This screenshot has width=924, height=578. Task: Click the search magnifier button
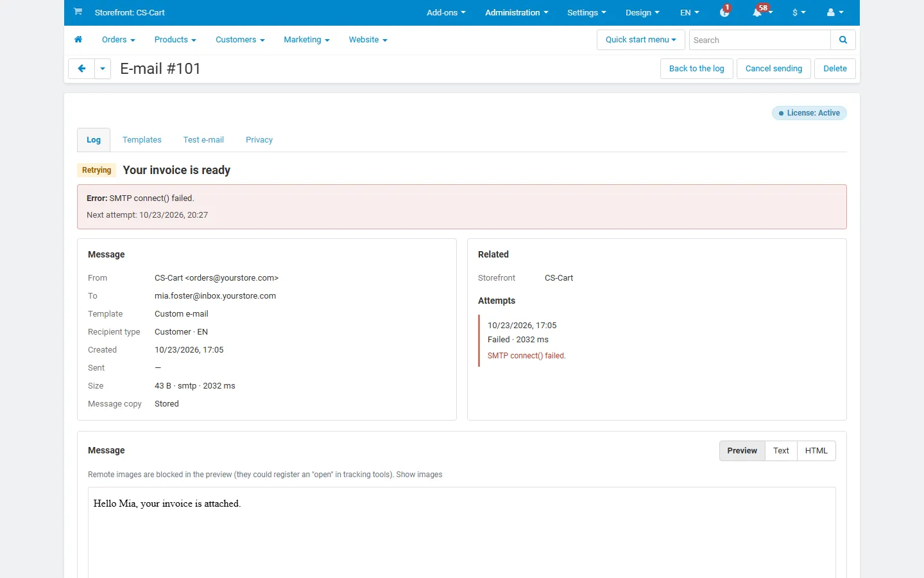pyautogui.click(x=843, y=40)
